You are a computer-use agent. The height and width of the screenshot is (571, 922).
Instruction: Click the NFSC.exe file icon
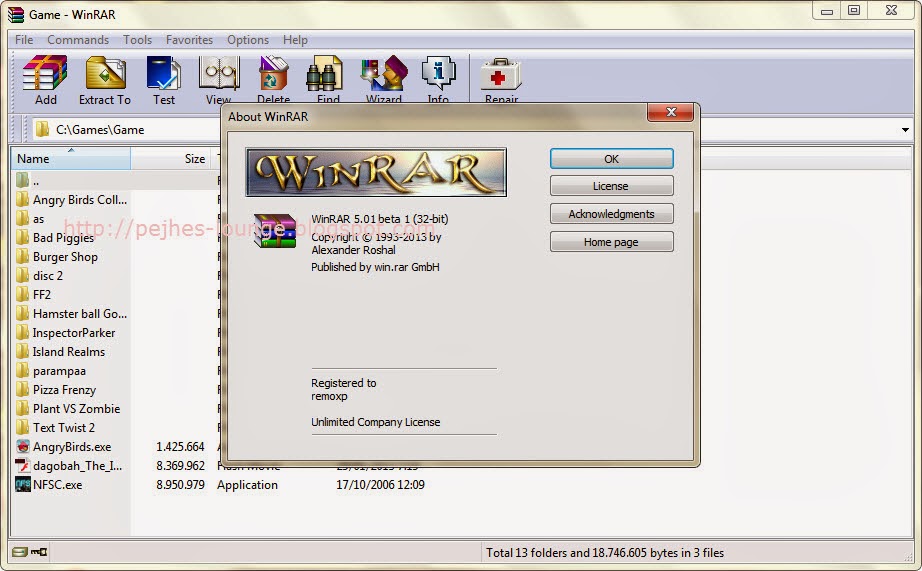point(23,485)
